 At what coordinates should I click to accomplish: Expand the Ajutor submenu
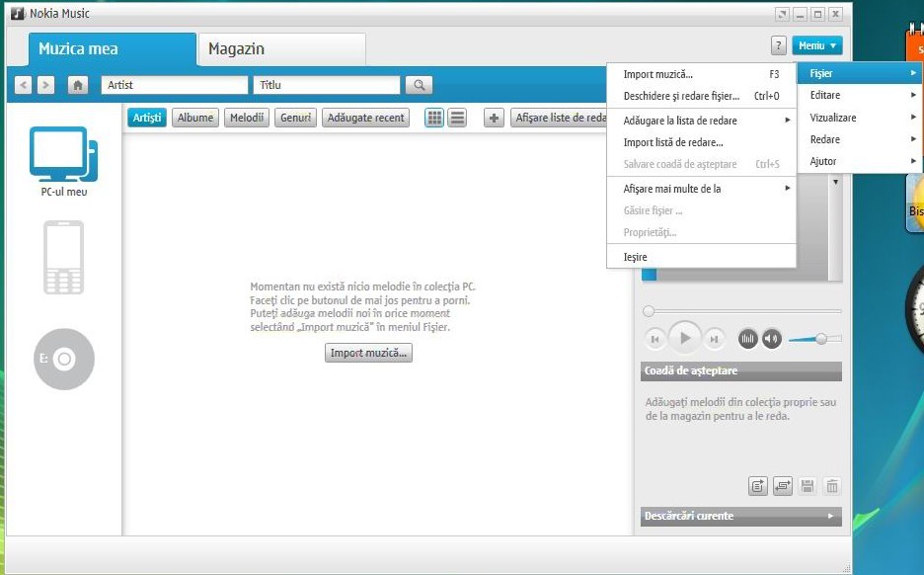point(861,161)
